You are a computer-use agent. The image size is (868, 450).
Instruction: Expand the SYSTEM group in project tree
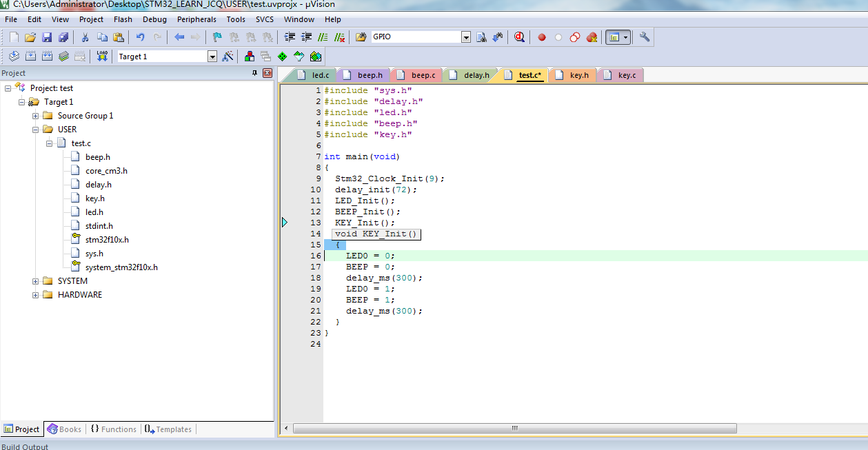click(x=35, y=281)
